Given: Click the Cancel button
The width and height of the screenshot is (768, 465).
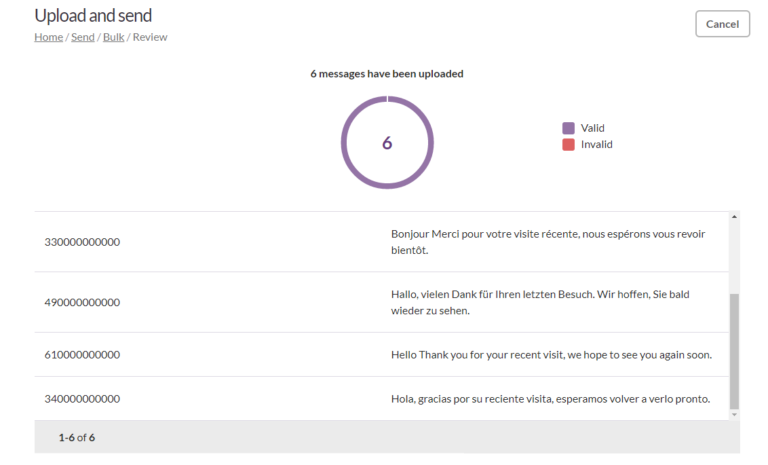Looking at the screenshot, I should (722, 24).
